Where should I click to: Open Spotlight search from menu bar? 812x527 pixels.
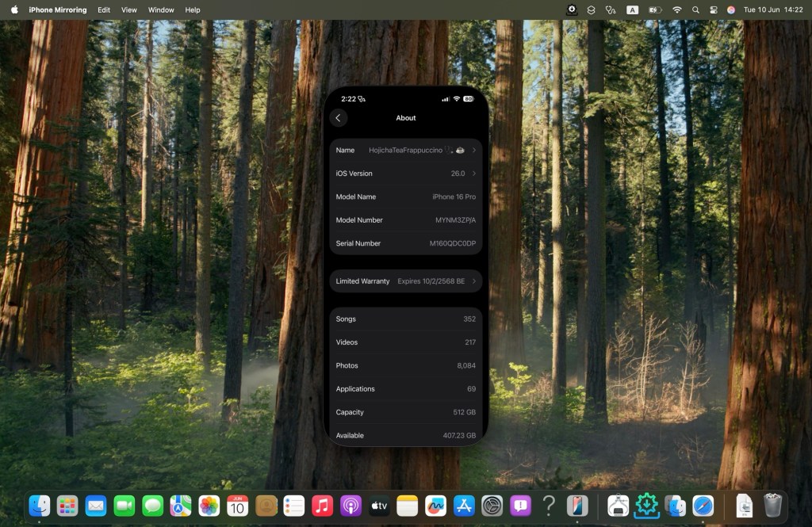[x=695, y=10]
